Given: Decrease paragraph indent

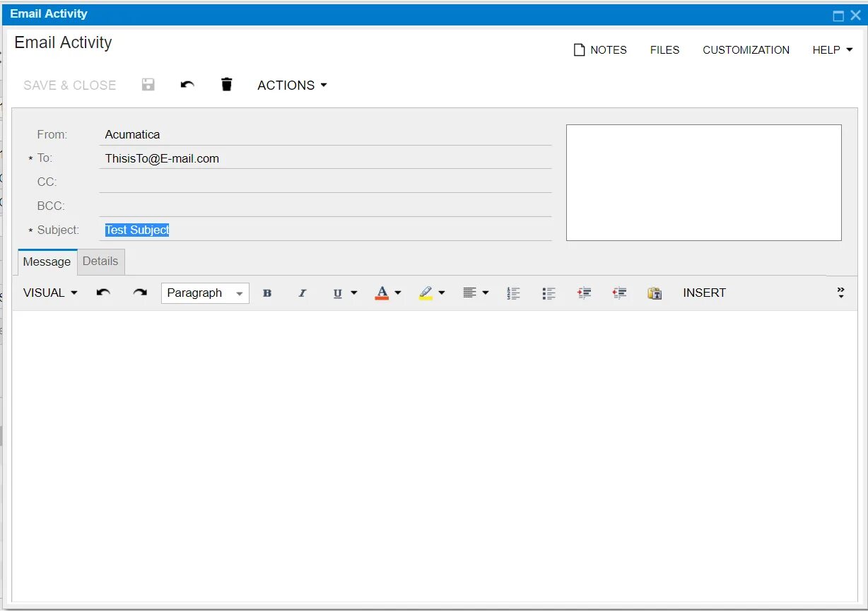Looking at the screenshot, I should pos(620,293).
